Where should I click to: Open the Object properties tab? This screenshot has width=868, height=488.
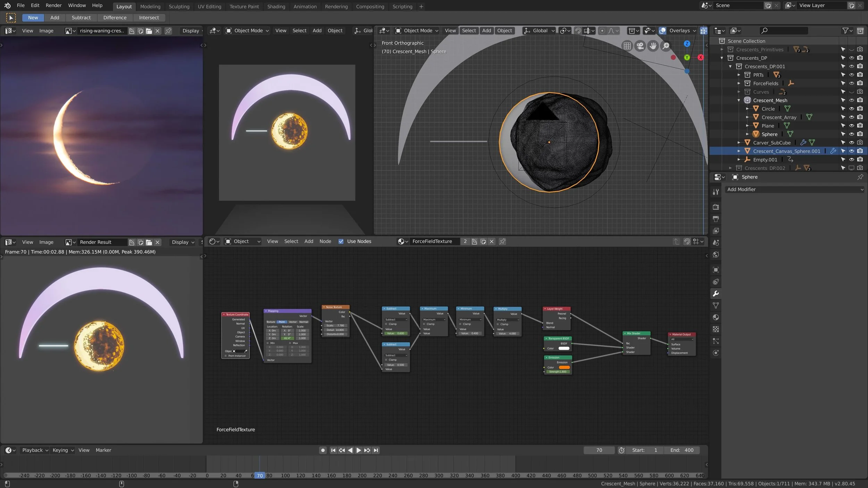(716, 270)
